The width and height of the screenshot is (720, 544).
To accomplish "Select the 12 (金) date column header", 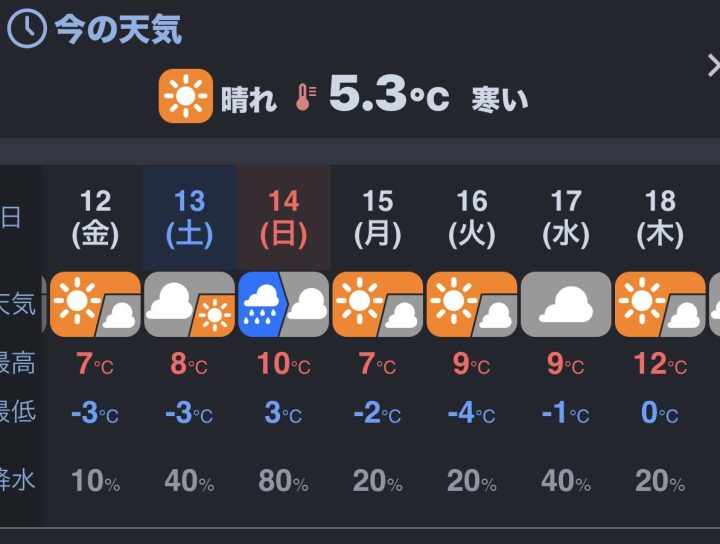I will (x=95, y=218).
